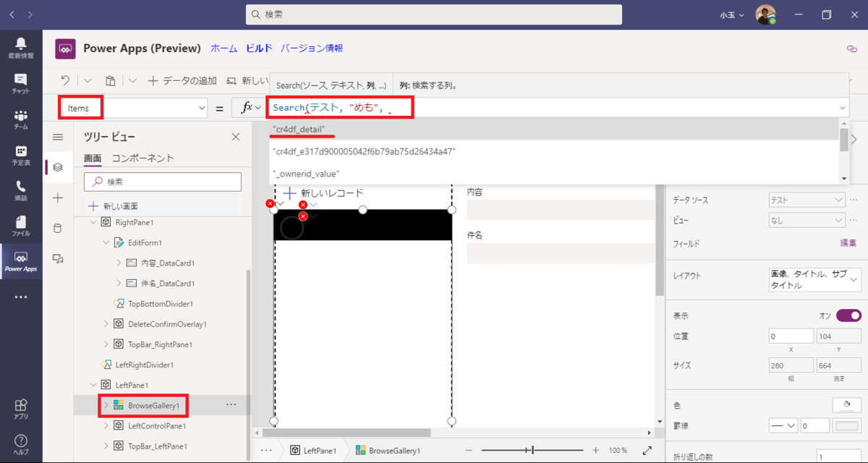
Task: Open BrowseGallery1 more options ellipsis
Action: click(231, 405)
